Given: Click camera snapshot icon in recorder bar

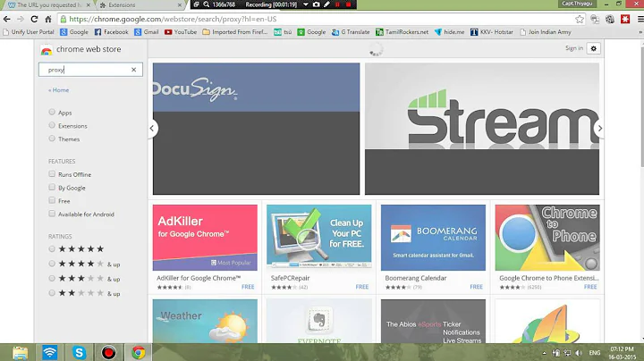Looking at the screenshot, I should (317, 4).
